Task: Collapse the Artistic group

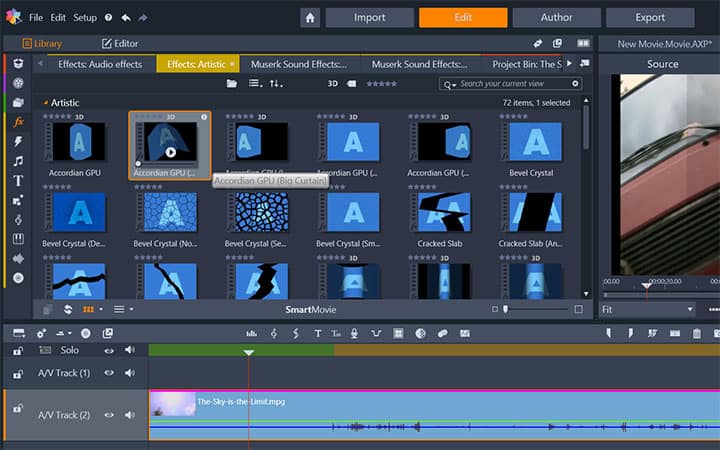Action: coord(45,103)
